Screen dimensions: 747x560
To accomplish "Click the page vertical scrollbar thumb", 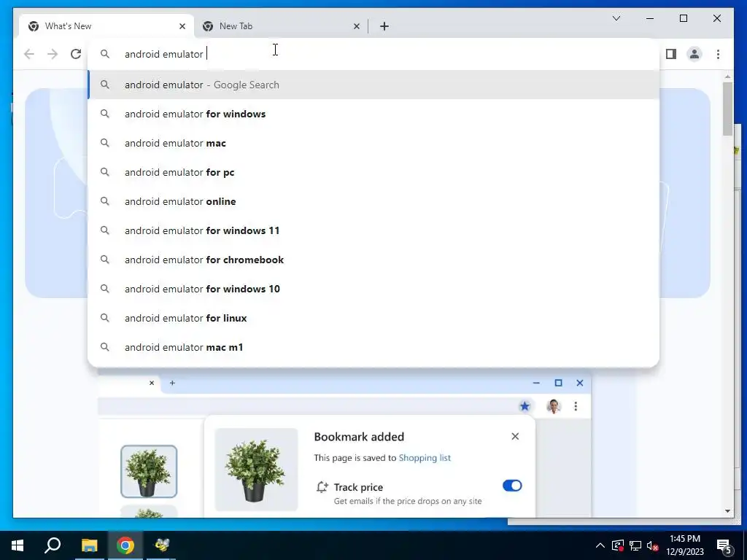I will pos(727,109).
